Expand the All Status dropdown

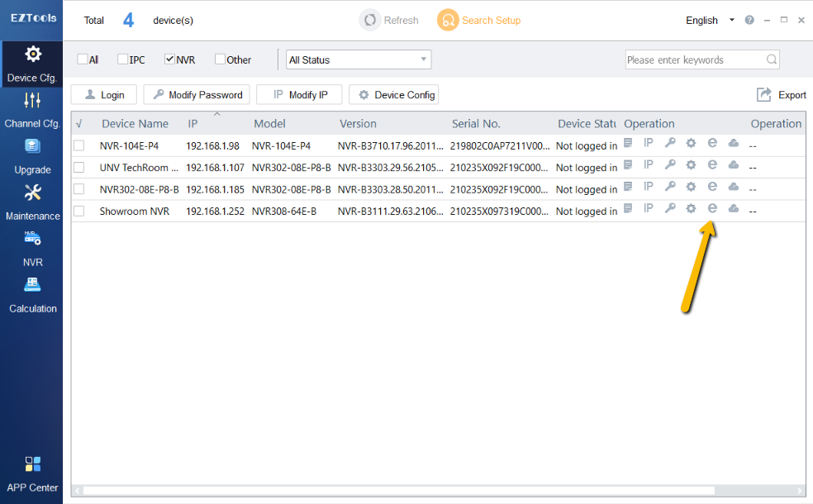[359, 59]
